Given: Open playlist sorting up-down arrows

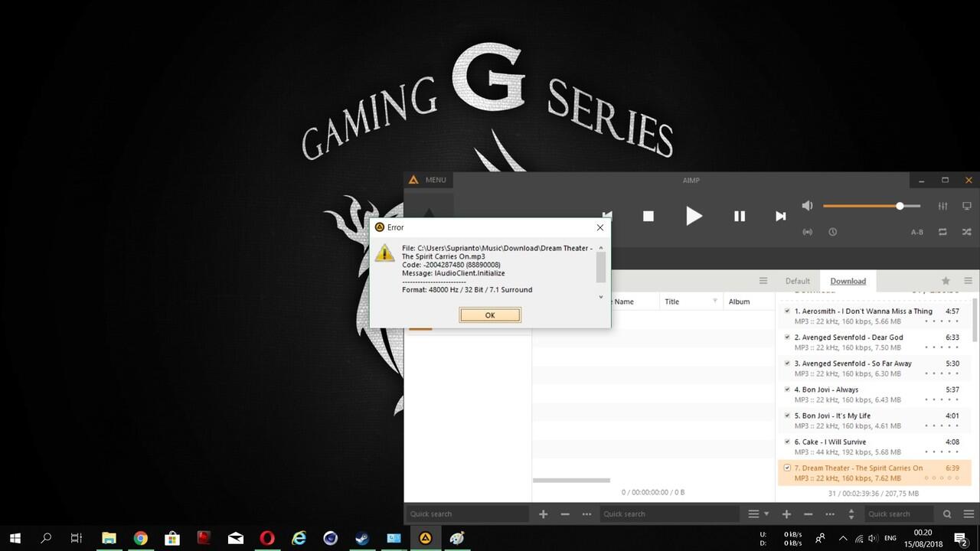Looking at the screenshot, I should pyautogui.click(x=851, y=514).
